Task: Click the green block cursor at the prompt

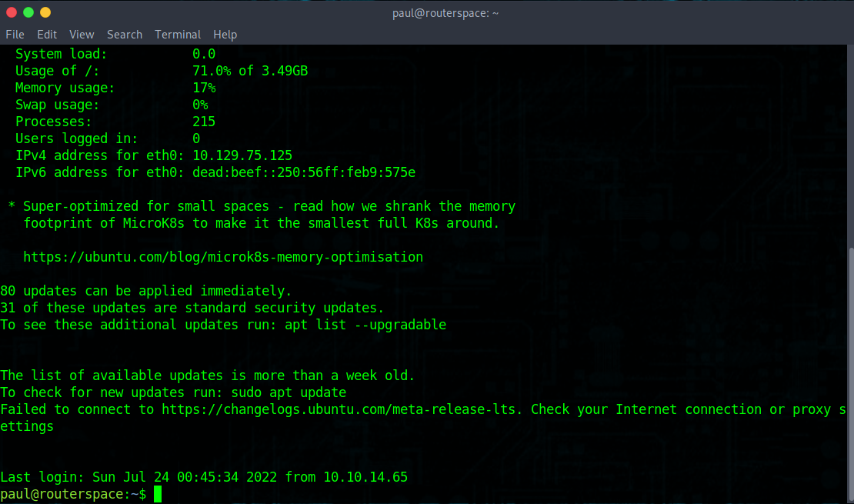Action: [x=158, y=494]
